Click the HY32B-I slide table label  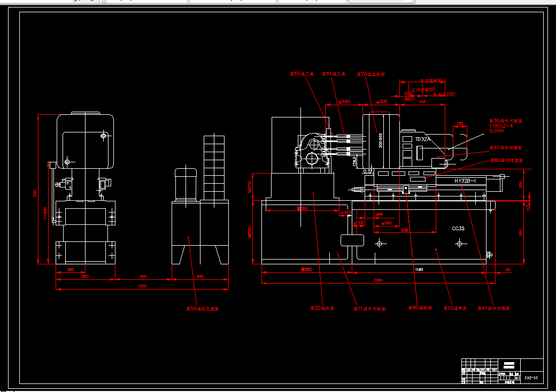pos(465,181)
